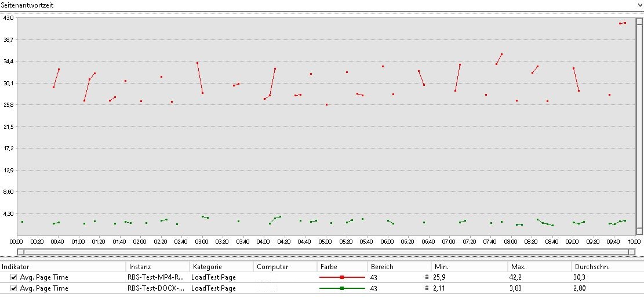Click LoadTest:Page in the RBS-Test-MP4 row

pyautogui.click(x=213, y=277)
